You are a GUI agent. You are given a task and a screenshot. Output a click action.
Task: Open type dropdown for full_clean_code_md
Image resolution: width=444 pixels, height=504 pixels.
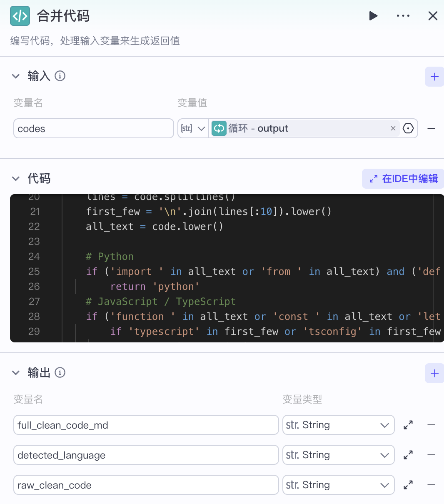click(x=338, y=425)
